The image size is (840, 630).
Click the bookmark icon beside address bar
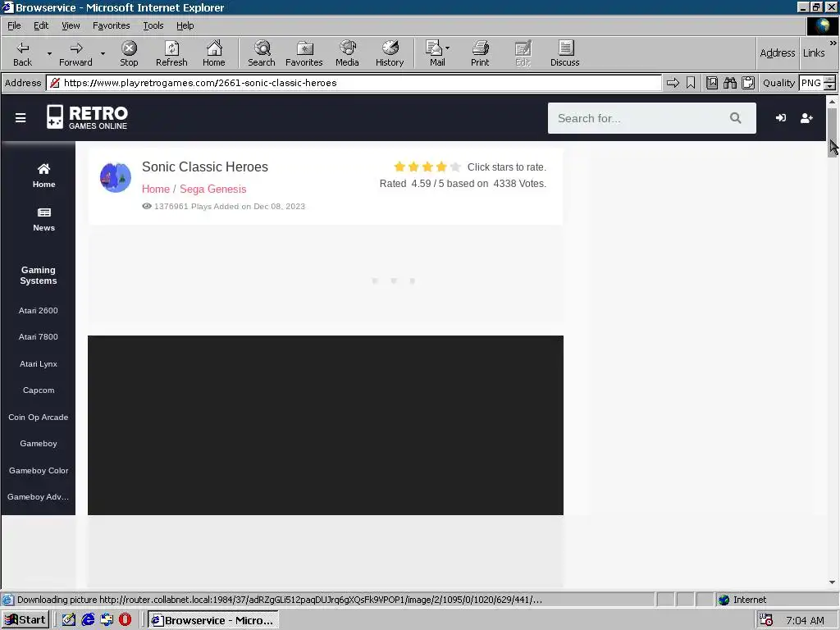coord(691,83)
